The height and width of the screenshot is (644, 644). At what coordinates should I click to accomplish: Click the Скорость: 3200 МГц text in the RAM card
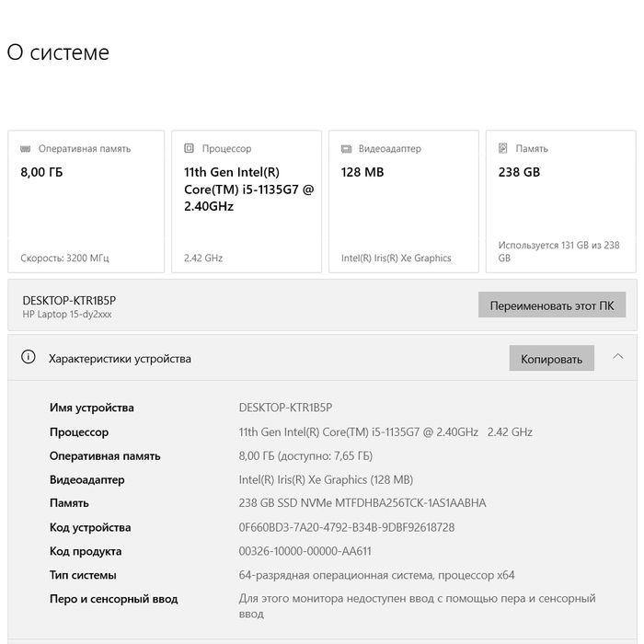pos(64,259)
